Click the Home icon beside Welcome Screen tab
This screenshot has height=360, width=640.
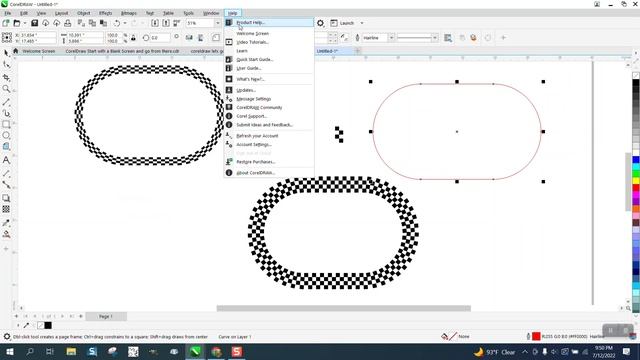point(16,51)
